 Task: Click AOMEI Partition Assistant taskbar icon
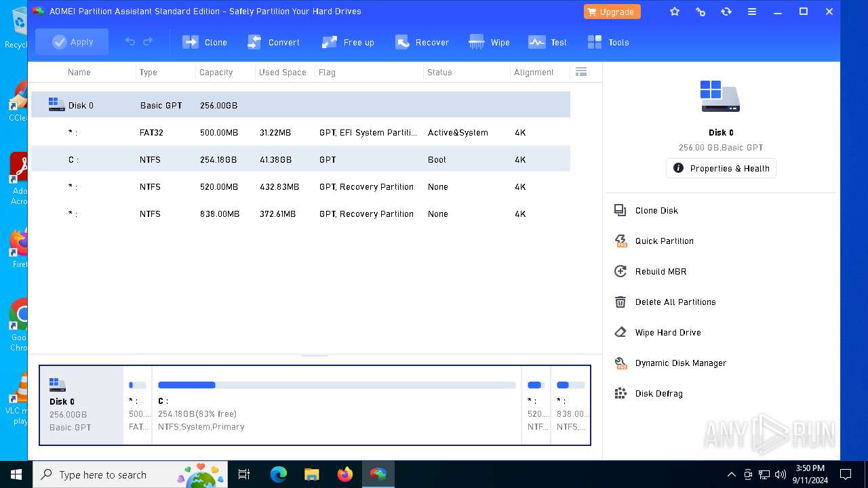(x=378, y=474)
